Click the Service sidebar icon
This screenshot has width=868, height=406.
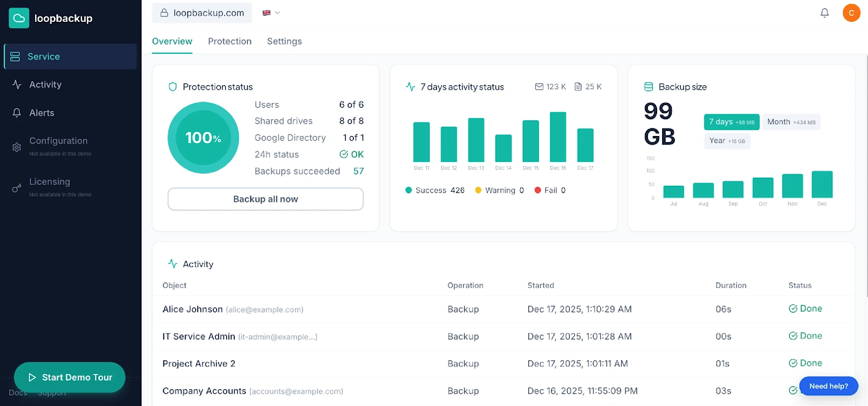click(15, 56)
